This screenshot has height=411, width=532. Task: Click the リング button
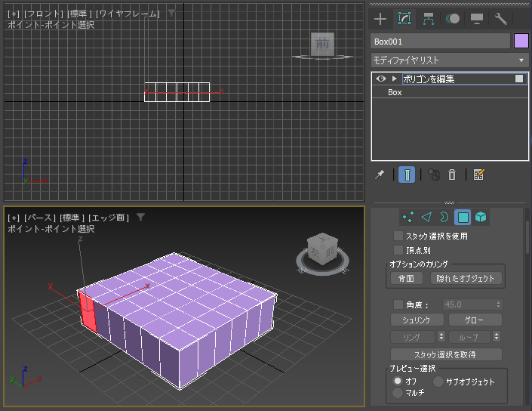point(412,337)
